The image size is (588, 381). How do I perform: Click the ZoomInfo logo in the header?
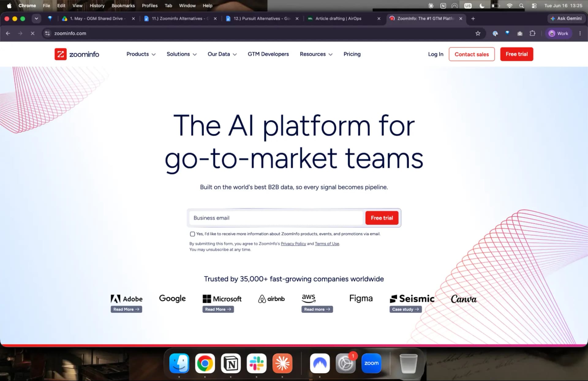(77, 54)
